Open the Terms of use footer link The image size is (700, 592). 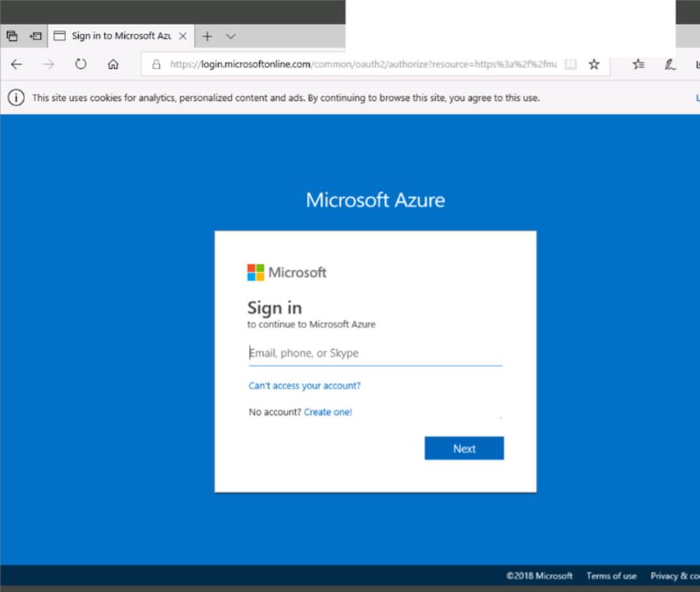point(611,576)
